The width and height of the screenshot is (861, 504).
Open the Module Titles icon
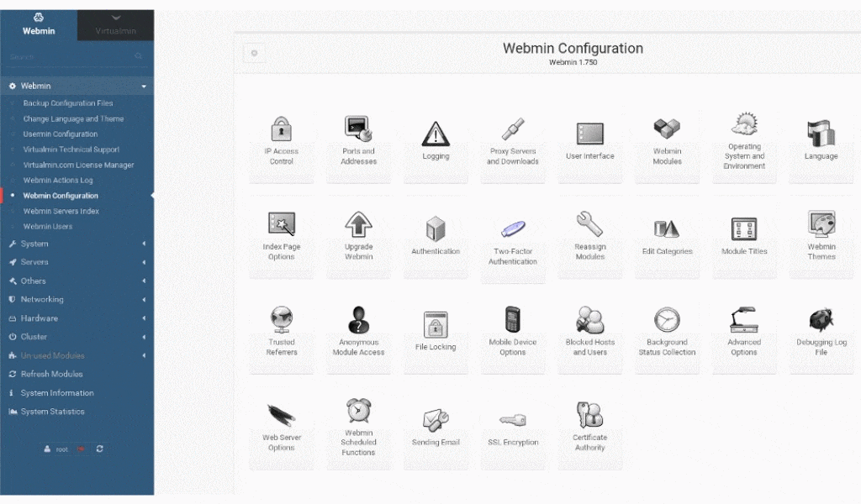745,228
